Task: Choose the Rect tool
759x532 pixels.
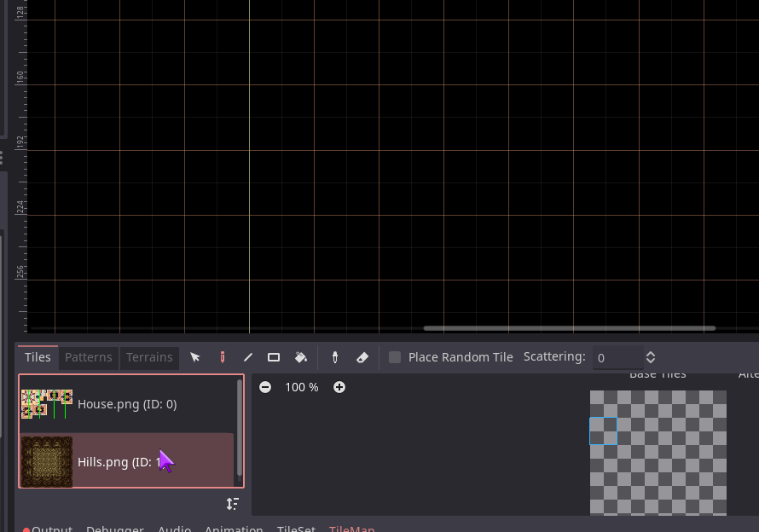Action: click(x=274, y=357)
